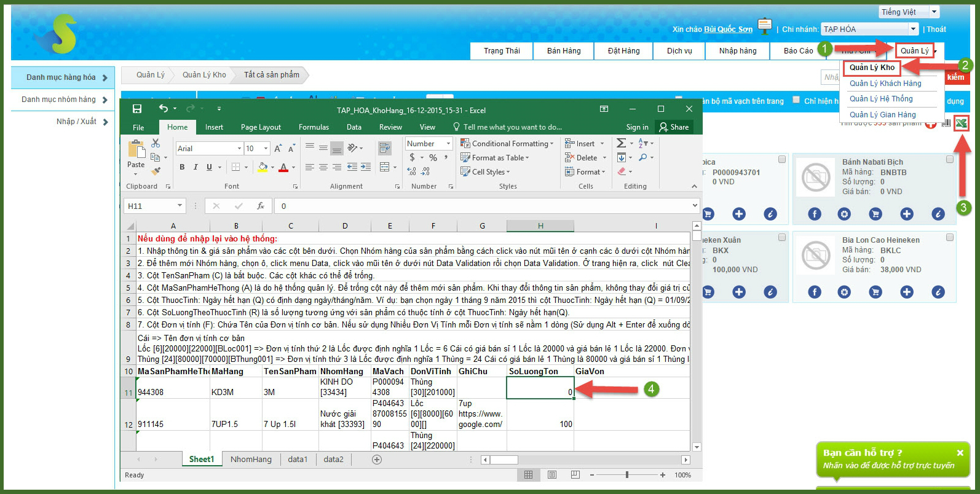Image resolution: width=980 pixels, height=494 pixels.
Task: Tick the checkbox on Bia Lon Cao Heineken card
Action: tap(950, 237)
